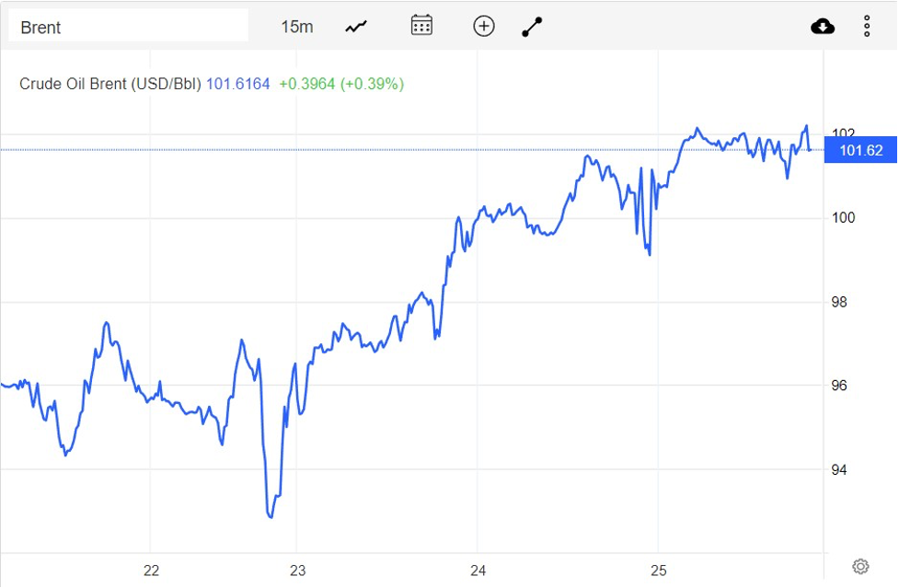Image resolution: width=899 pixels, height=588 pixels.
Task: Click the plus icon to add comparison
Action: (484, 26)
